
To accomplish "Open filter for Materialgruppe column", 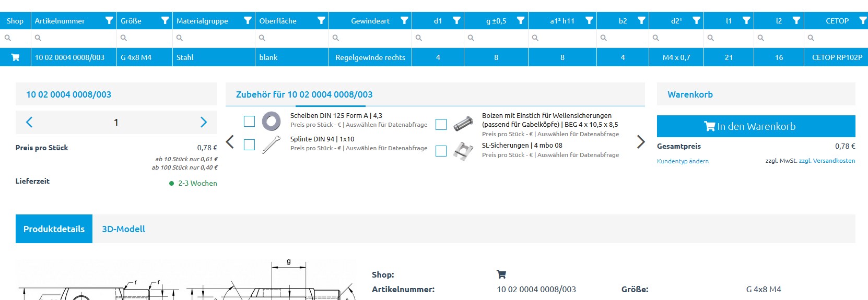I will click(248, 21).
